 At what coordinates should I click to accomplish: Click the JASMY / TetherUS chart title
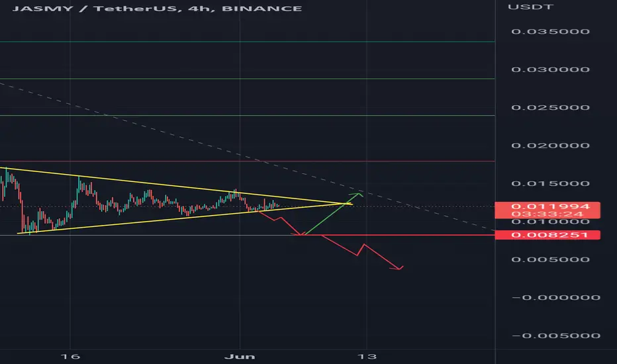[x=157, y=8]
